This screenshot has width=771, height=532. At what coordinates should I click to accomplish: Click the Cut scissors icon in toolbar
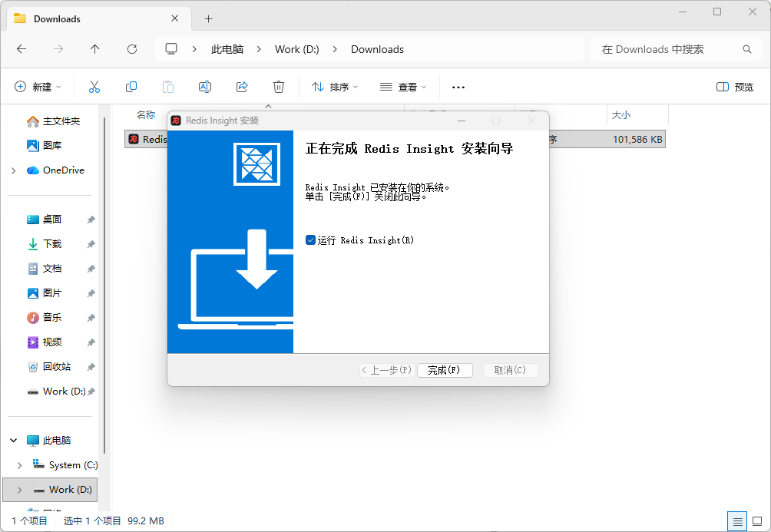pyautogui.click(x=94, y=87)
